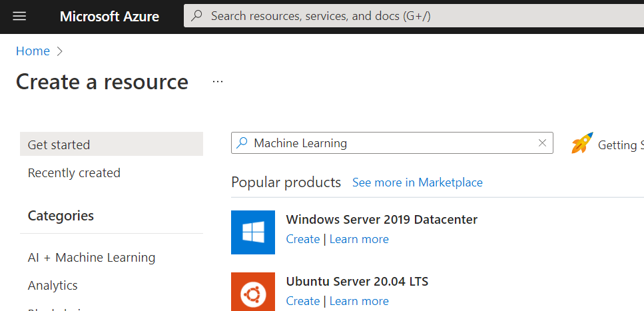Choose Analytics category
The width and height of the screenshot is (644, 311).
pos(53,286)
